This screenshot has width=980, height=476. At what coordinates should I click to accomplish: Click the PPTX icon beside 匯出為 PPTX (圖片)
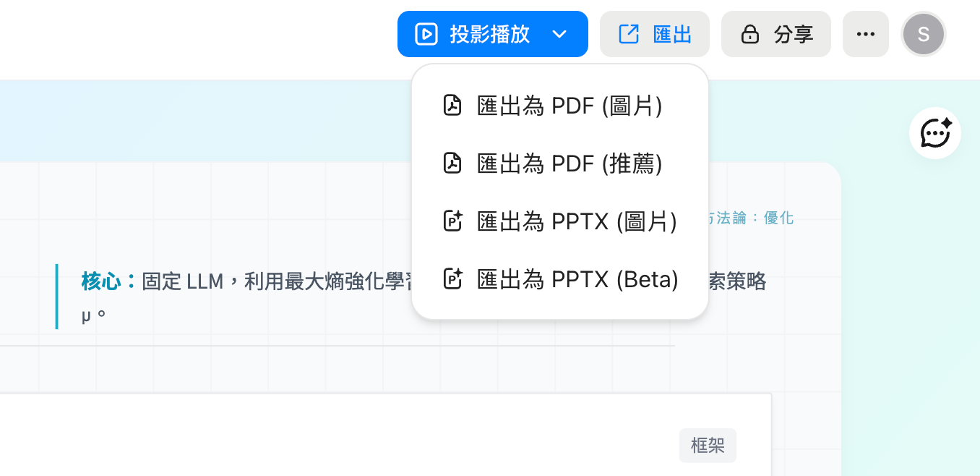452,221
